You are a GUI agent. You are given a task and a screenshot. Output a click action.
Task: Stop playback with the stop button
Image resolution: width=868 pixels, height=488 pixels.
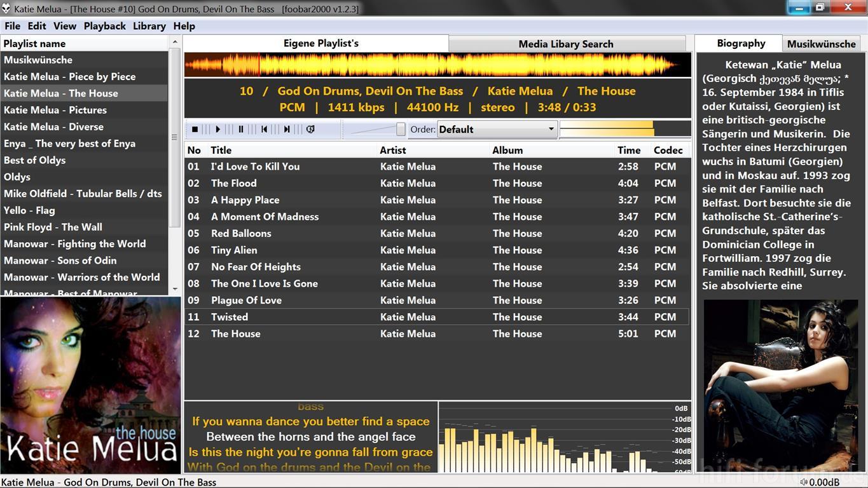click(x=195, y=129)
